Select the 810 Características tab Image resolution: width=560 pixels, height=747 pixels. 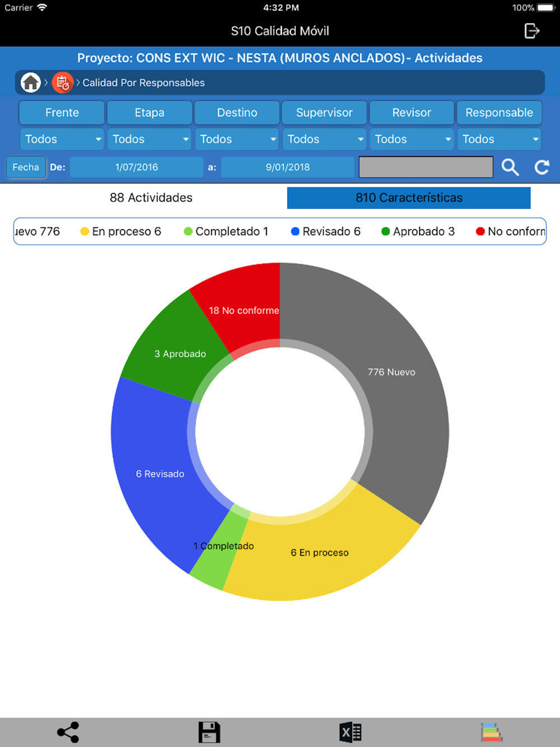(409, 198)
